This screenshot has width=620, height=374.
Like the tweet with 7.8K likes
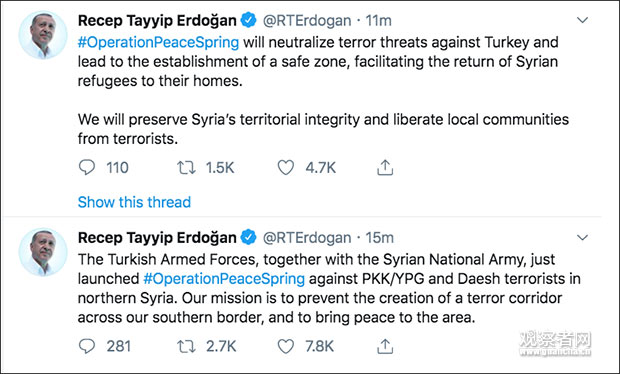tap(285, 346)
